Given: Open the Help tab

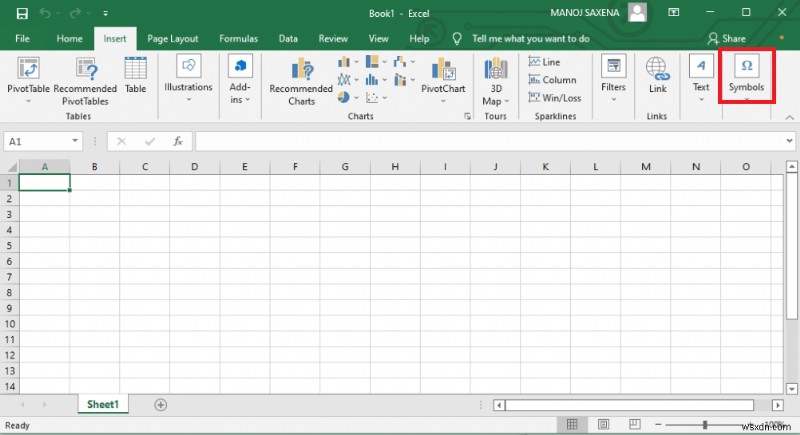Looking at the screenshot, I should point(419,38).
